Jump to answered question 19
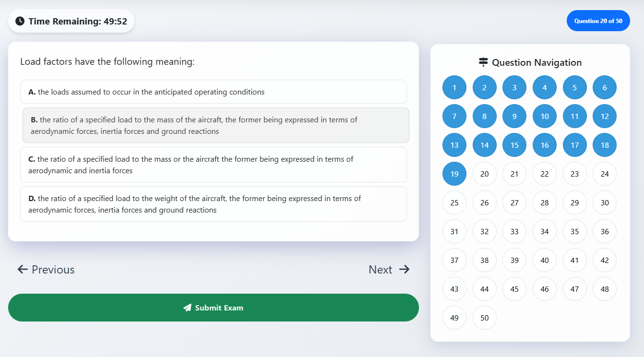 (x=454, y=174)
